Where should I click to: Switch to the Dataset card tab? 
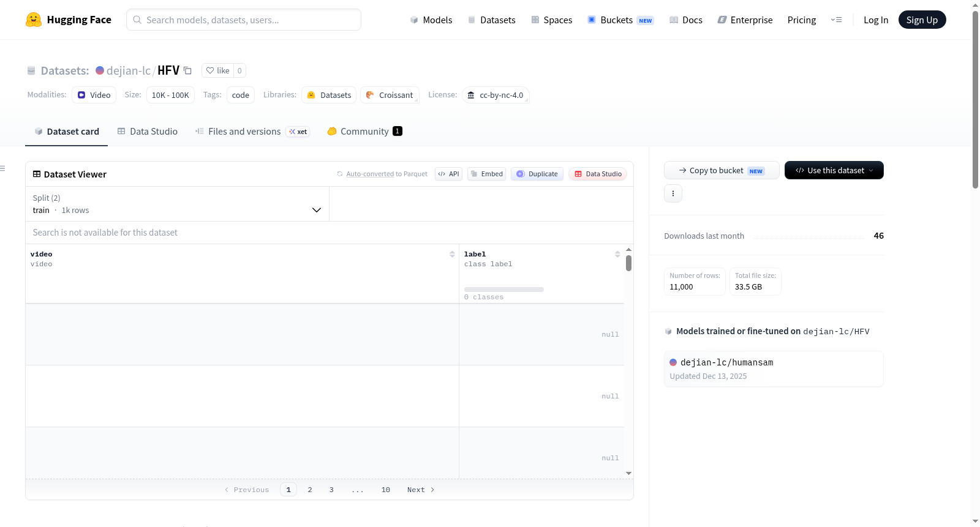[x=67, y=131]
